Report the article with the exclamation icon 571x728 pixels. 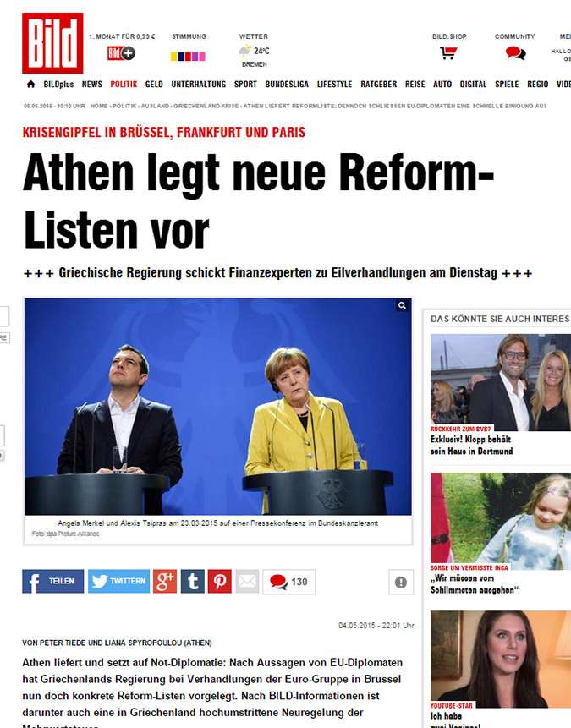click(401, 582)
